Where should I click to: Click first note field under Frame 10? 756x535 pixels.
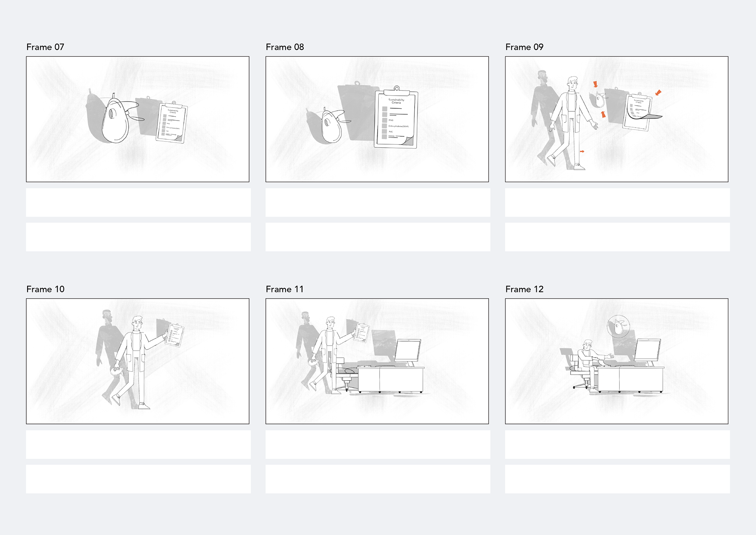click(x=138, y=444)
